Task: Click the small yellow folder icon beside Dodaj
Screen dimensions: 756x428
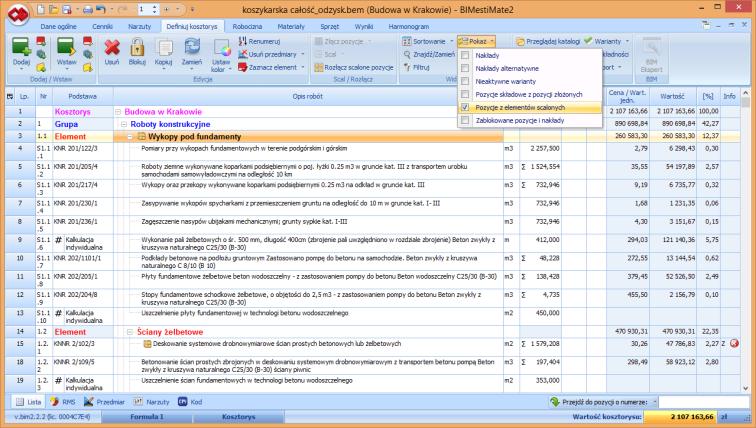Action: coord(41,67)
